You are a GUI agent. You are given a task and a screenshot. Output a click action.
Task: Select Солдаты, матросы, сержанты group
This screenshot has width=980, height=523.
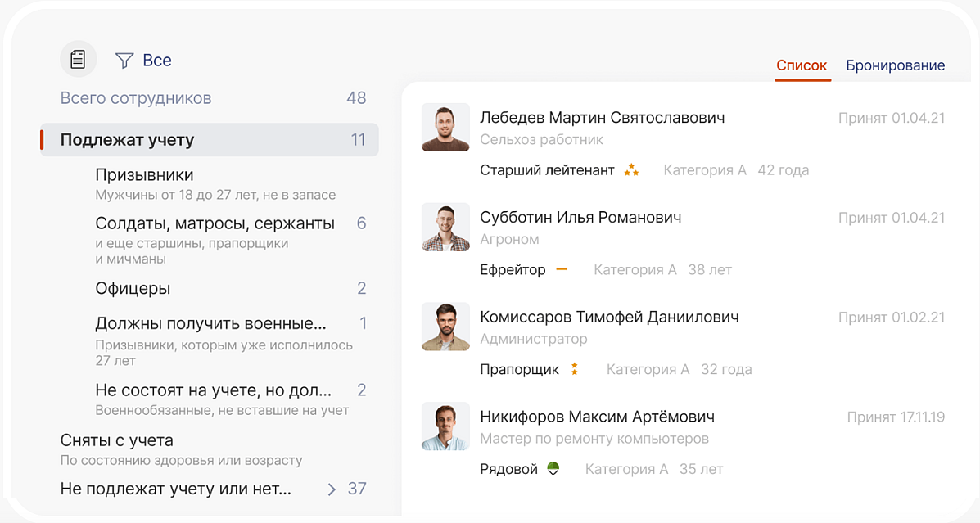point(215,223)
